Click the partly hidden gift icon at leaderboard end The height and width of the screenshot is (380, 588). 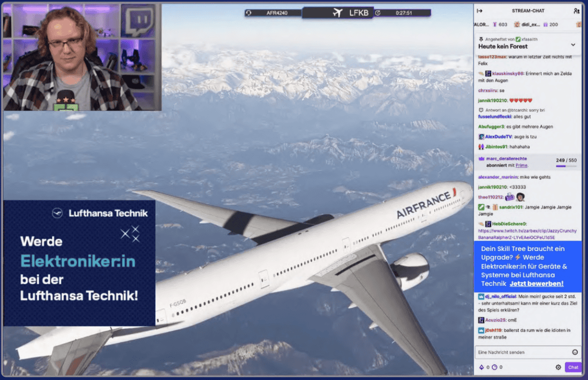578,25
